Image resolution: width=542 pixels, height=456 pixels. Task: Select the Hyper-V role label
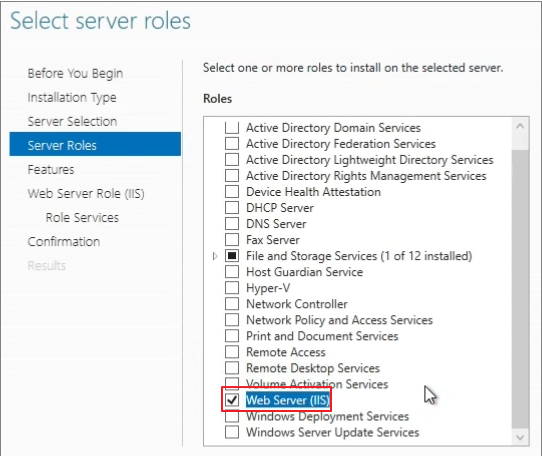(268, 288)
